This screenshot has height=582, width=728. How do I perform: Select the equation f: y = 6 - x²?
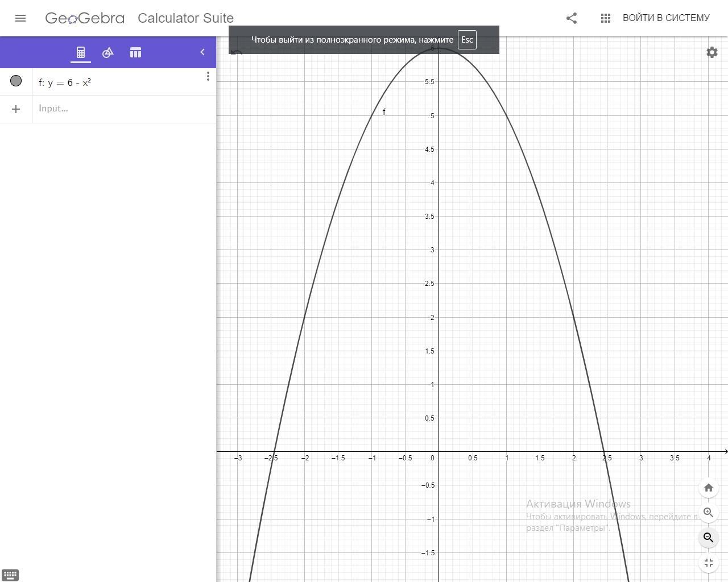coord(65,83)
